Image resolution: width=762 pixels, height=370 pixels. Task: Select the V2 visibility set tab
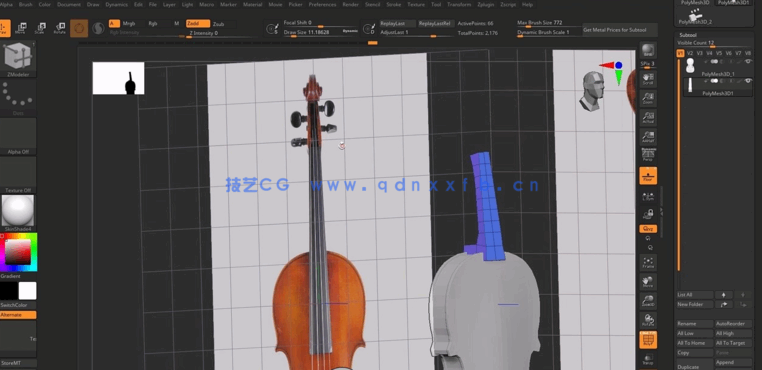click(690, 53)
